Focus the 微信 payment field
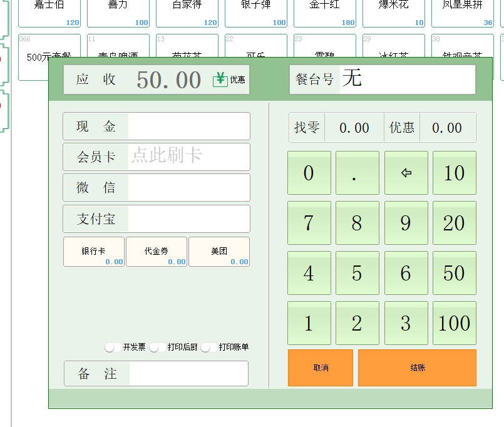 188,188
